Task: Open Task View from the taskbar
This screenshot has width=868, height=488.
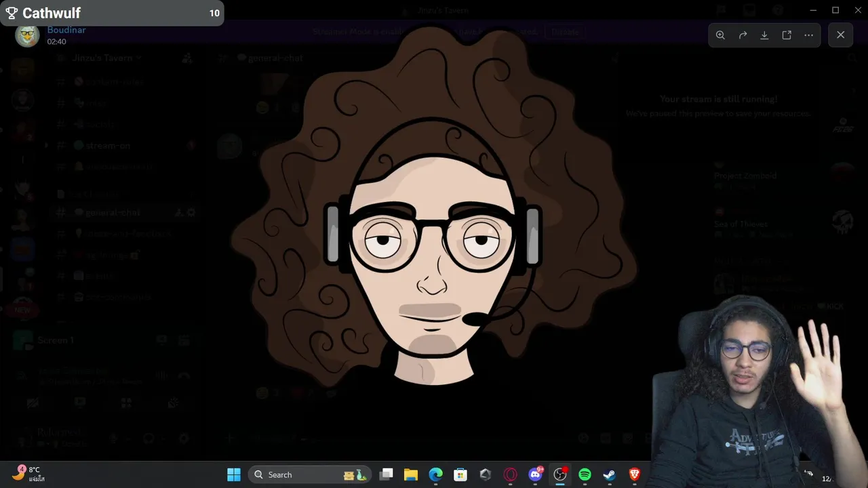Action: click(386, 474)
